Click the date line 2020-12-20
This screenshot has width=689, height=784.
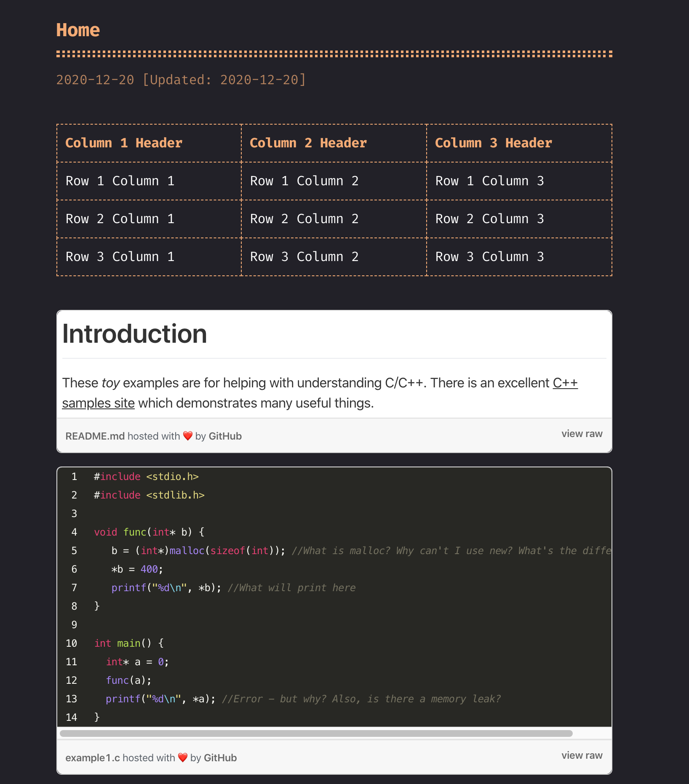pyautogui.click(x=181, y=79)
